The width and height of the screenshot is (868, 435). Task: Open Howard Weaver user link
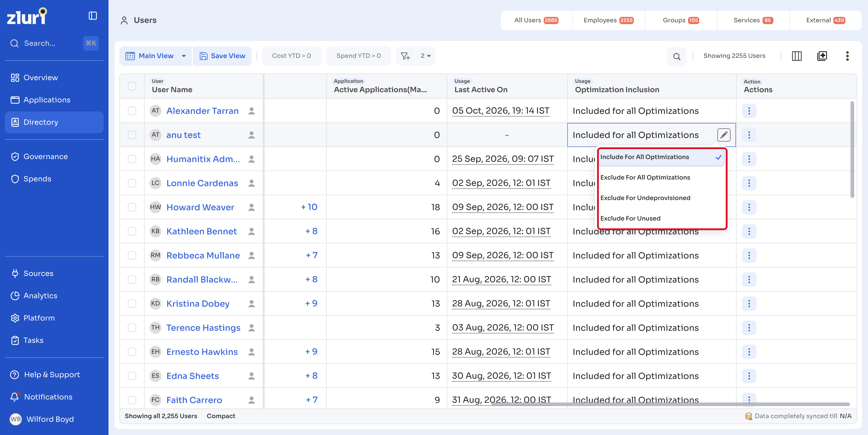click(200, 207)
